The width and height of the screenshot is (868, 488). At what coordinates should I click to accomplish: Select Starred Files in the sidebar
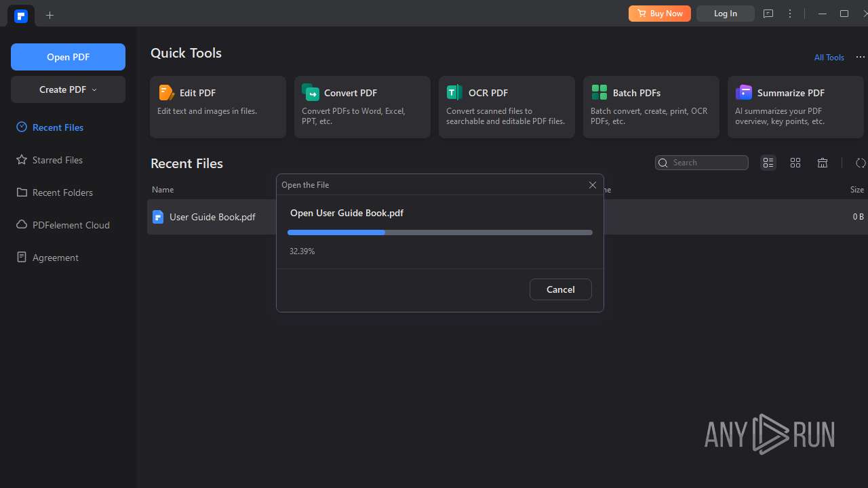tap(58, 160)
